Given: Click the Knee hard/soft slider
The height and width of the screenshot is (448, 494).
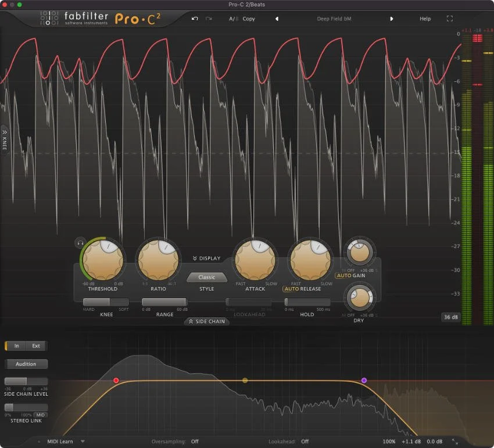Looking at the screenshot, I should point(106,302).
